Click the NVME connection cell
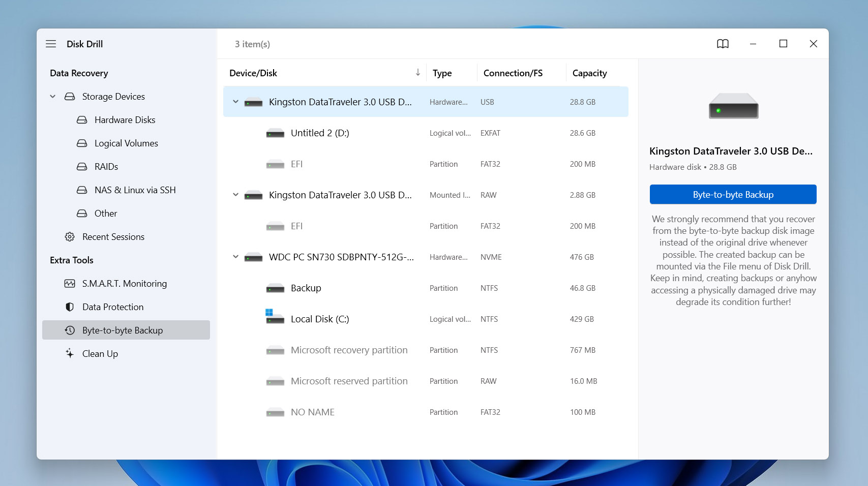The height and width of the screenshot is (486, 868). pos(491,257)
